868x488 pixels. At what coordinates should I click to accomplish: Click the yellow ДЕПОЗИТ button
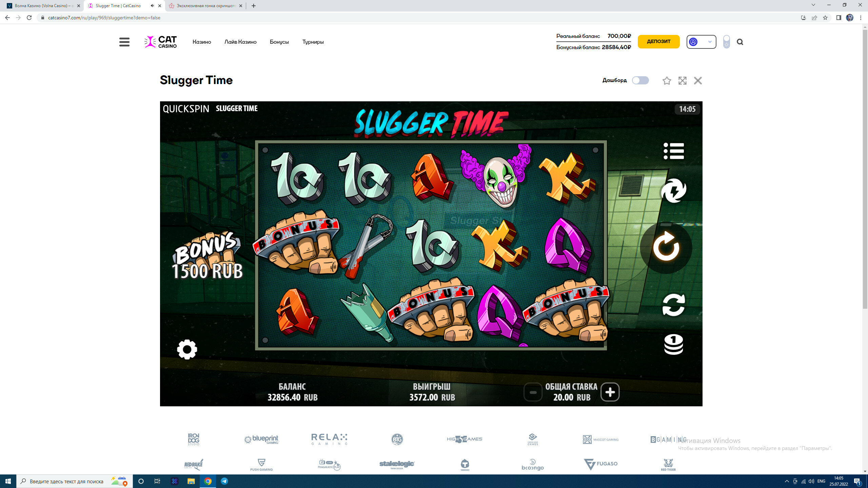[x=658, y=41]
